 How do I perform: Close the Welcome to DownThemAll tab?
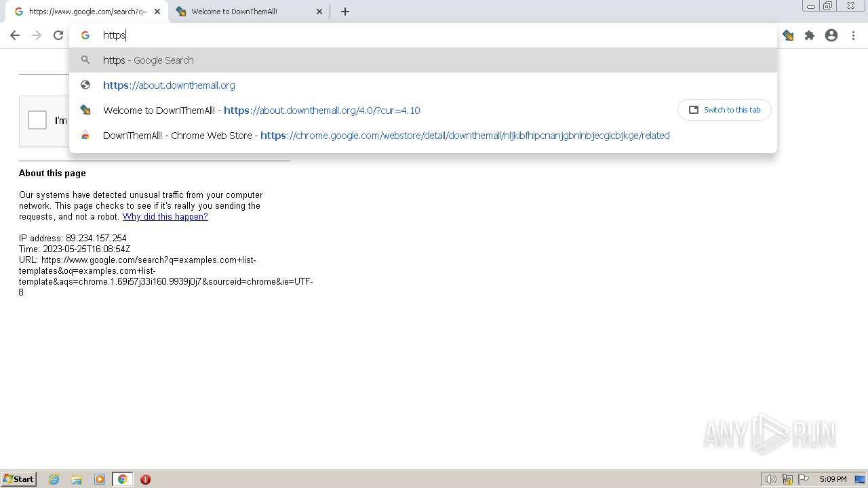(x=319, y=12)
